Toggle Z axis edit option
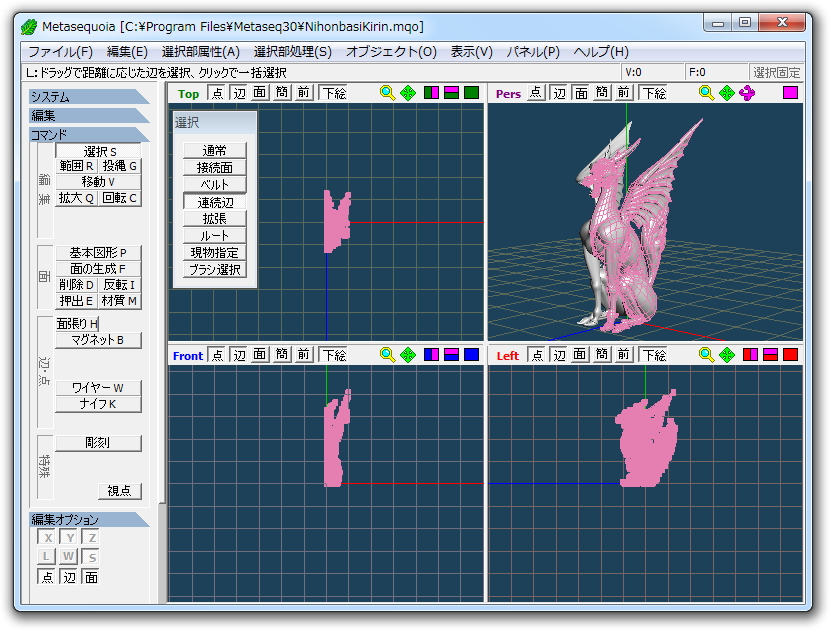Screen dimensions: 830x631 pyautogui.click(x=91, y=538)
